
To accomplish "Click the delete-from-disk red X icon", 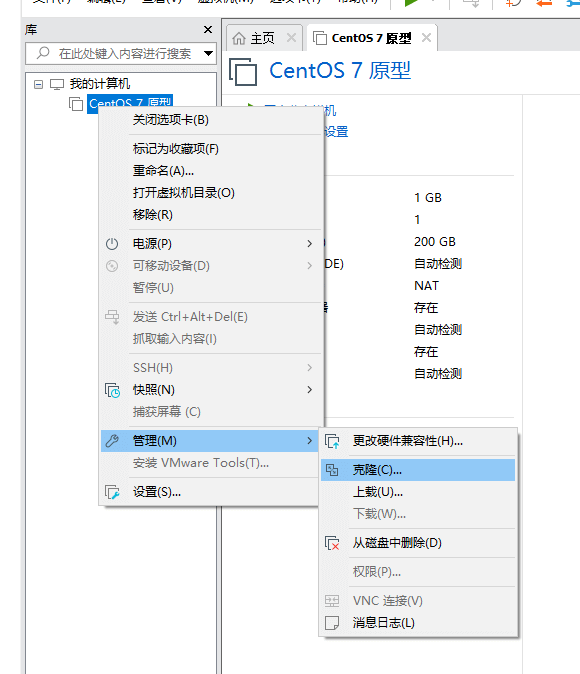I will 332,543.
